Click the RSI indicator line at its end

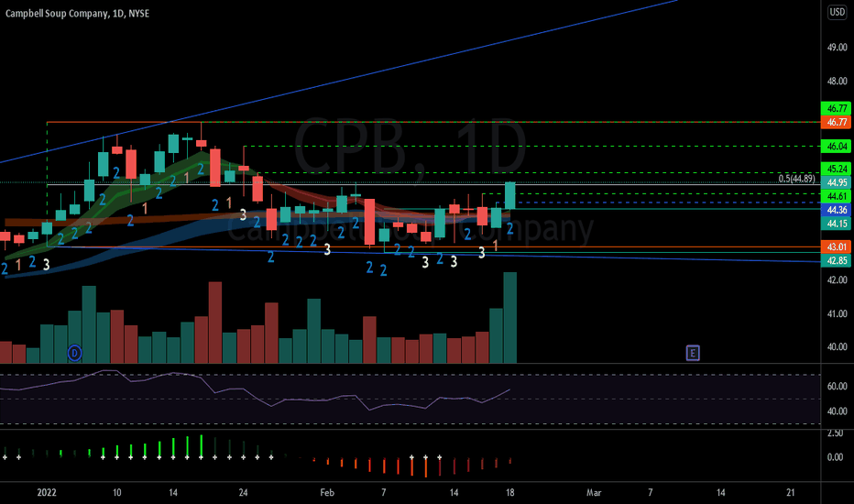click(x=509, y=389)
